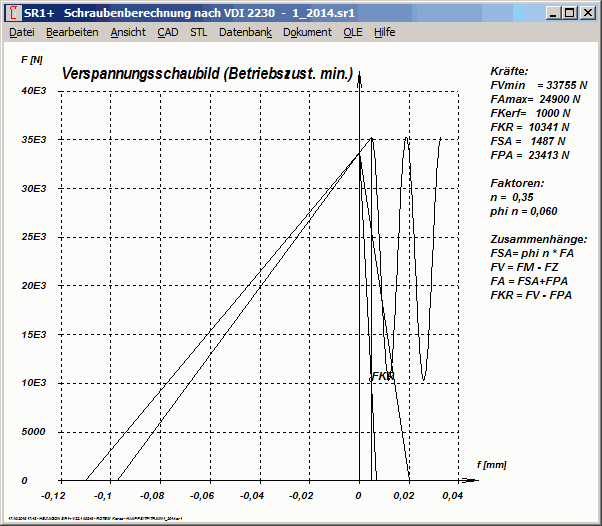The height and width of the screenshot is (526, 602).
Task: Open the Datei menu
Action: click(x=21, y=32)
